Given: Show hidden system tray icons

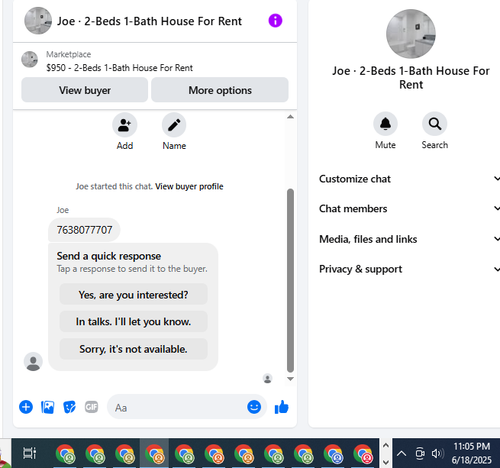Looking at the screenshot, I should (401, 453).
